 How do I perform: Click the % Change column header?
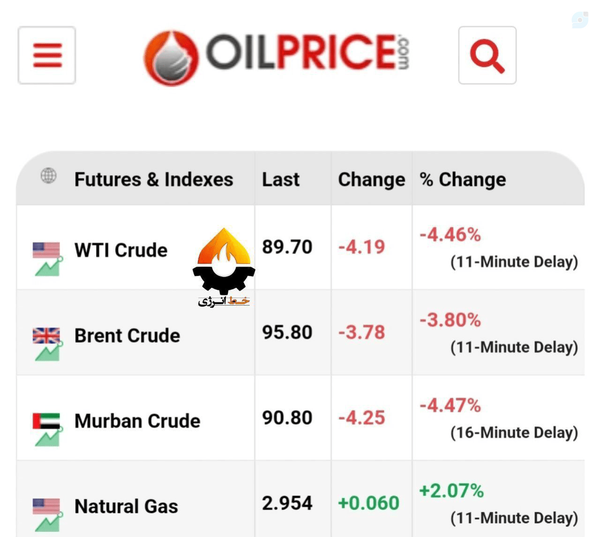pos(463,180)
